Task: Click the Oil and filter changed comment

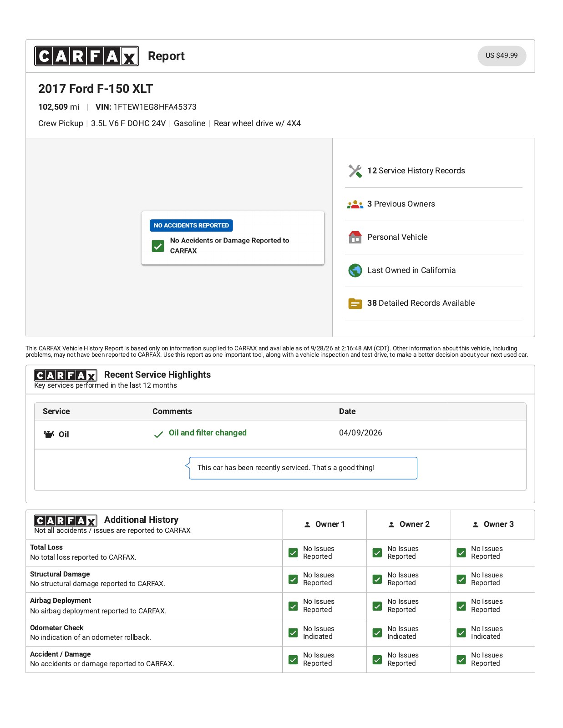Action: click(208, 433)
